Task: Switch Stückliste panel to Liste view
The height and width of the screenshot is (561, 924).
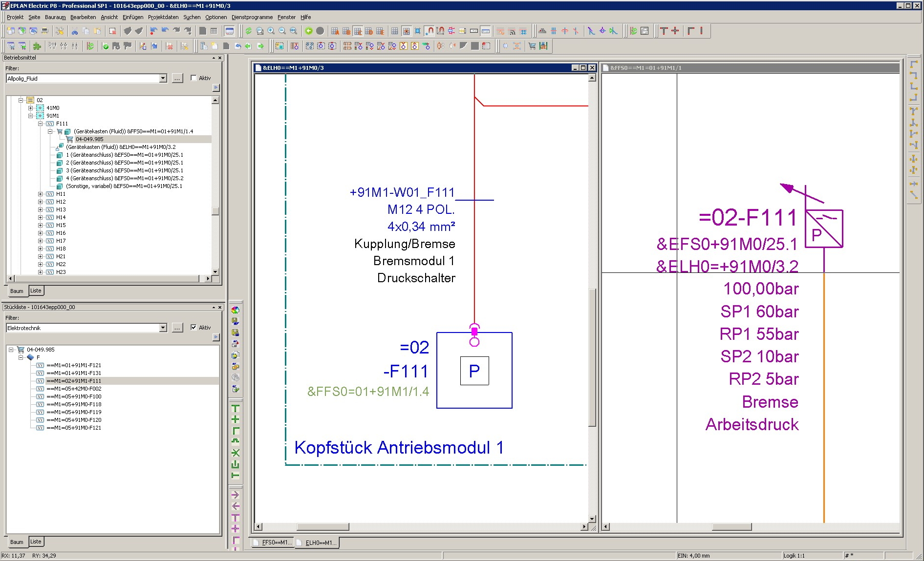Action: coord(36,541)
